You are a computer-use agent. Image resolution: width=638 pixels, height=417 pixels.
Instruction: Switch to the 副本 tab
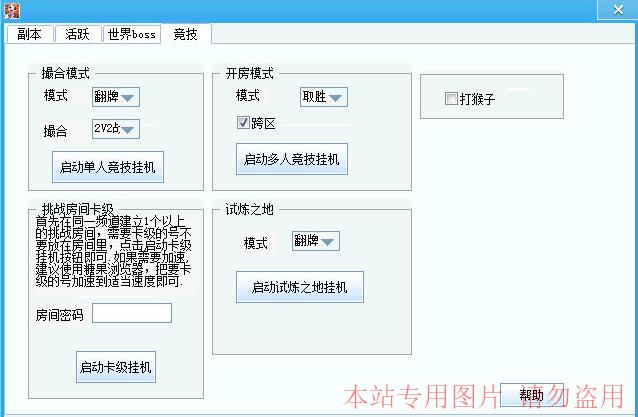point(29,34)
